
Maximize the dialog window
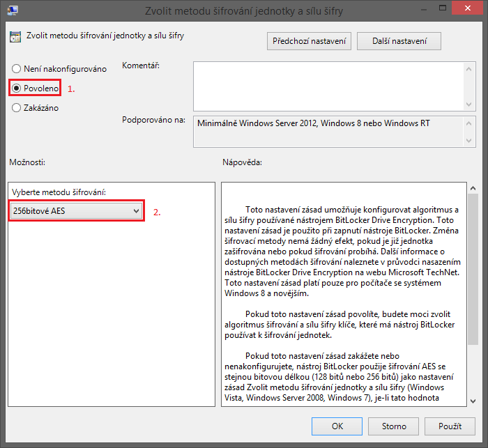click(x=443, y=8)
